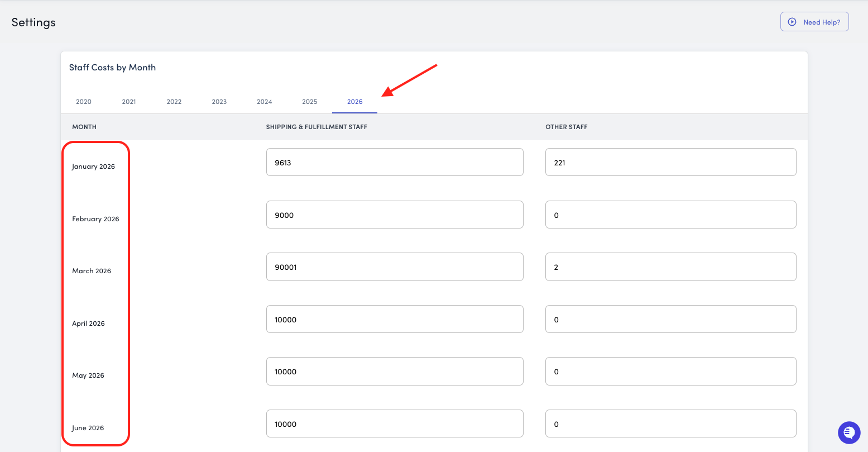The width and height of the screenshot is (868, 452).
Task: Open the chat support widget icon
Action: tap(849, 432)
